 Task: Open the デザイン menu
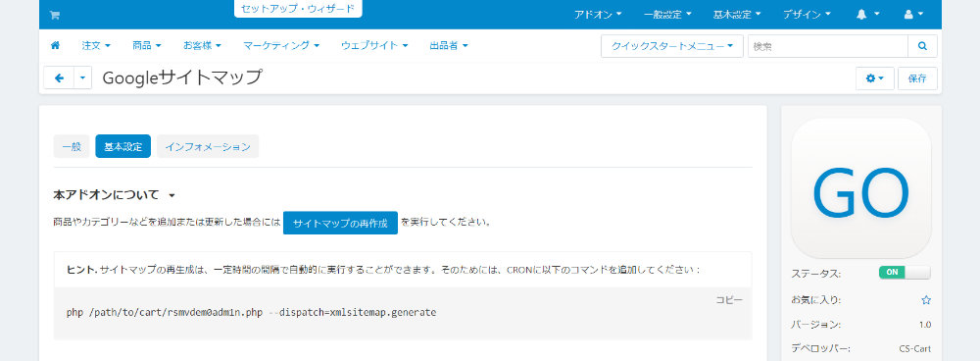pyautogui.click(x=807, y=15)
